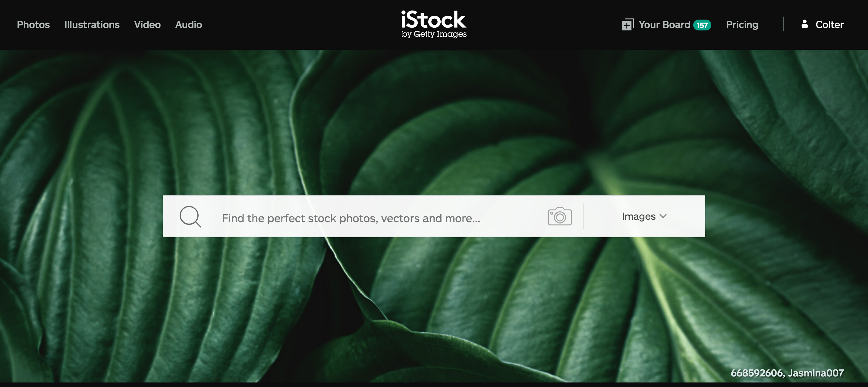Open the Illustrations menu
The height and width of the screenshot is (387, 868).
tap(92, 25)
